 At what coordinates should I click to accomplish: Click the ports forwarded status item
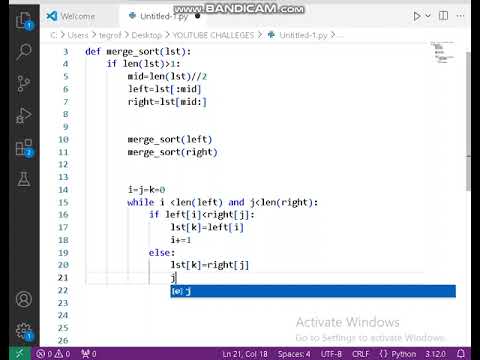click(x=89, y=354)
